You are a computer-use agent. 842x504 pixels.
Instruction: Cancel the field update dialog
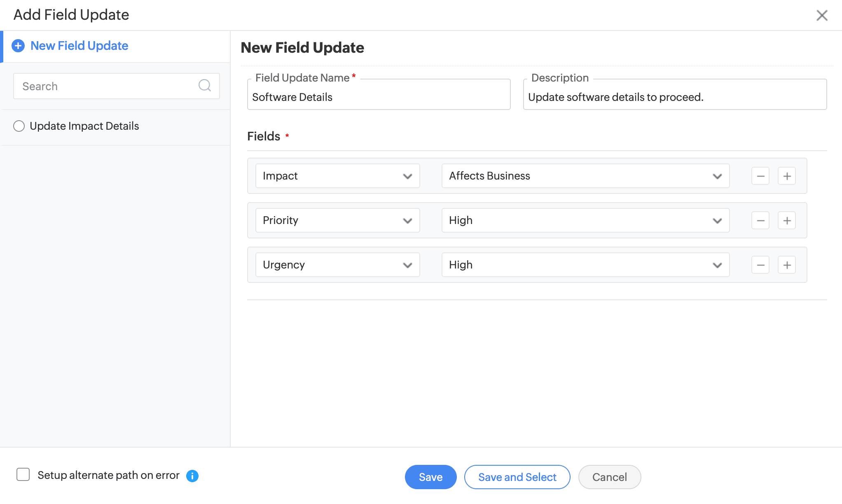(x=609, y=477)
